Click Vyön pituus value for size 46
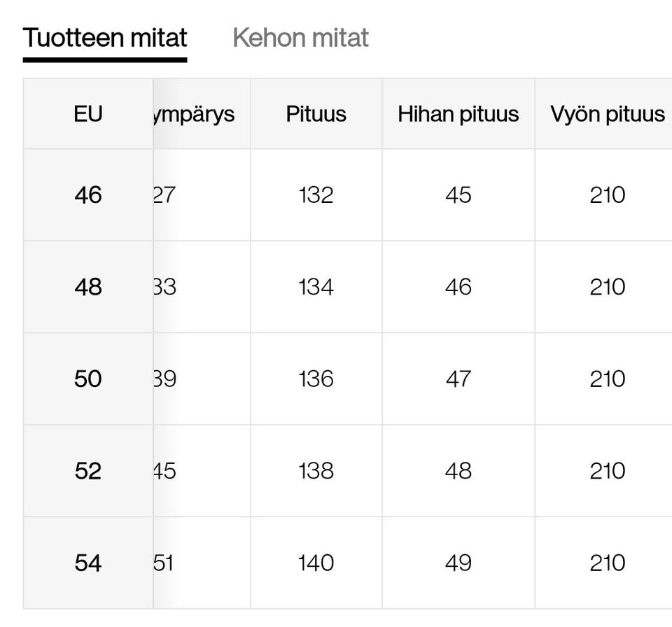 [x=607, y=195]
